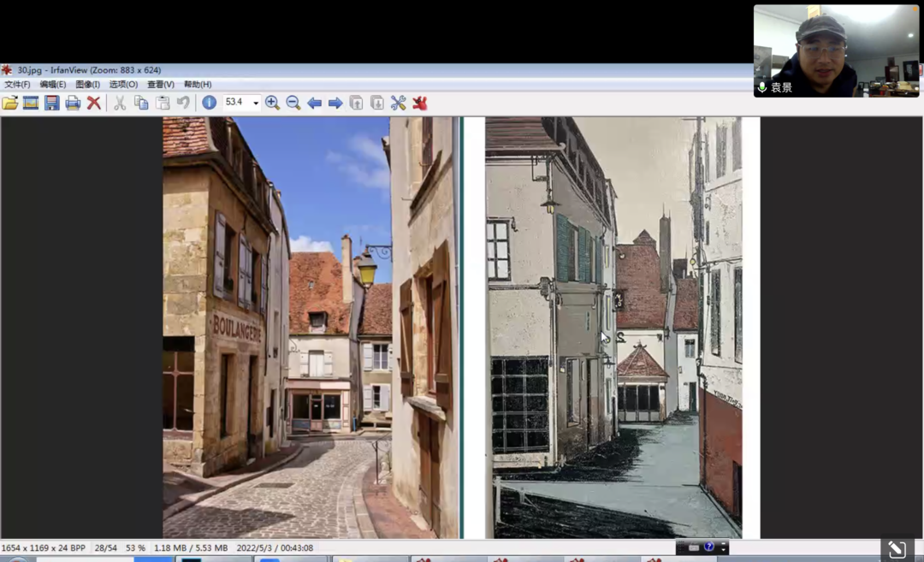
Task: Open the 图像(I) menu
Action: [x=87, y=85]
